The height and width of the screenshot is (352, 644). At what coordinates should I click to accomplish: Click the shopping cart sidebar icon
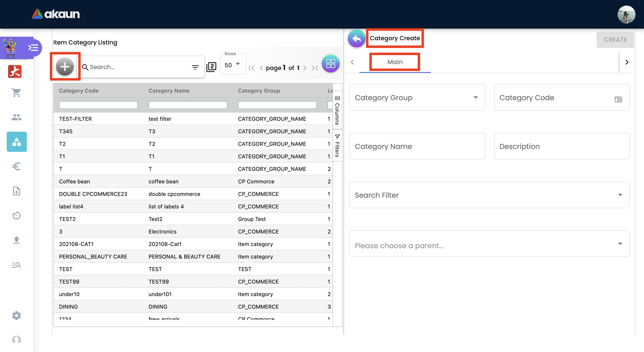[17, 93]
